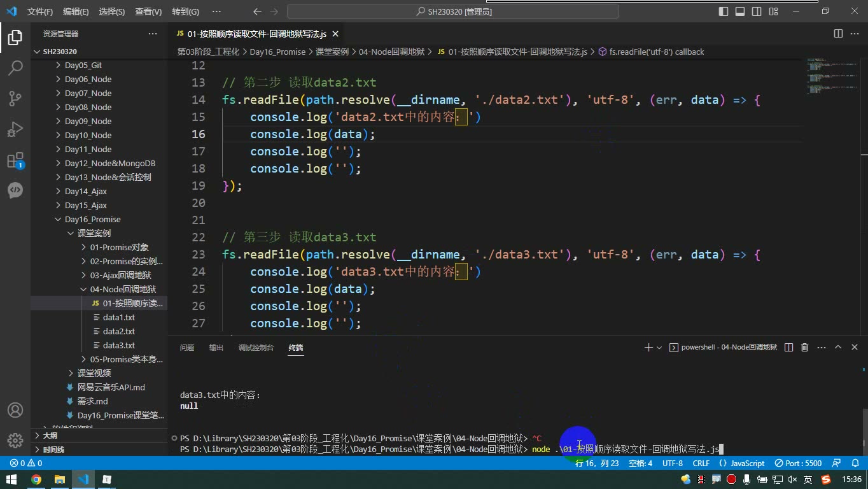The height and width of the screenshot is (489, 868).
Task: Click the command center search box
Action: 454,11
